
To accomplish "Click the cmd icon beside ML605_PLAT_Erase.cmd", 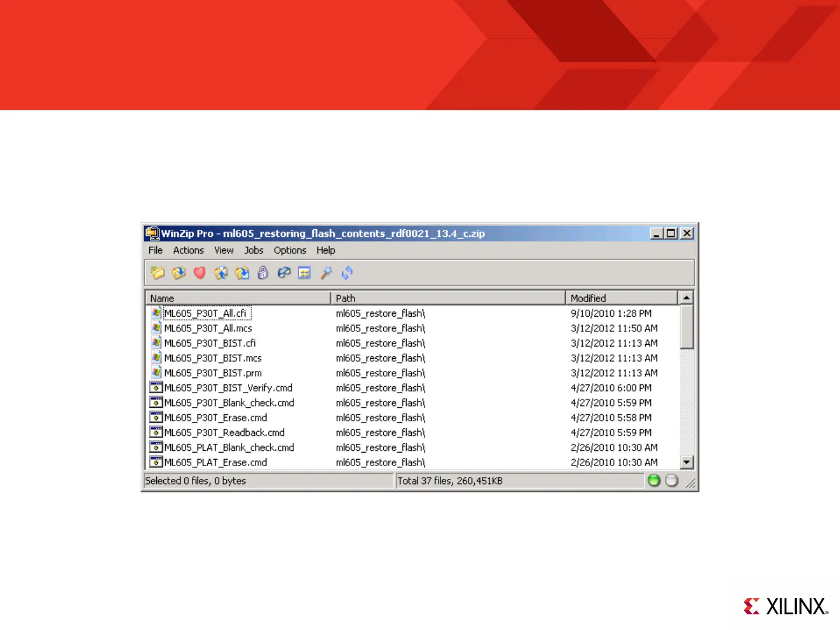I will click(x=156, y=462).
